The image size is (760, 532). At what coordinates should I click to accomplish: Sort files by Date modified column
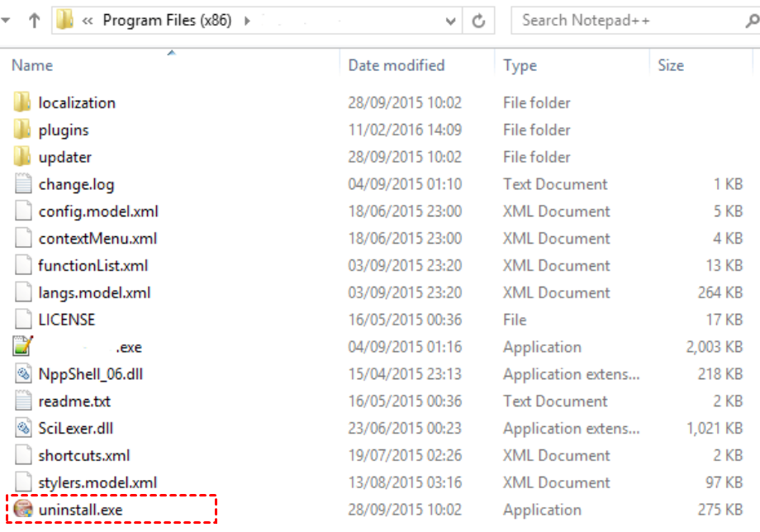click(397, 65)
